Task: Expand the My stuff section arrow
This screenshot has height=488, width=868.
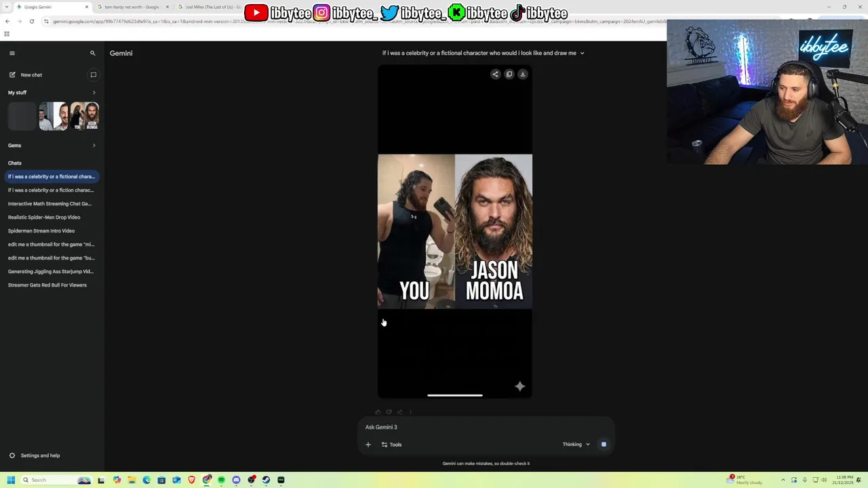Action: pos(94,92)
